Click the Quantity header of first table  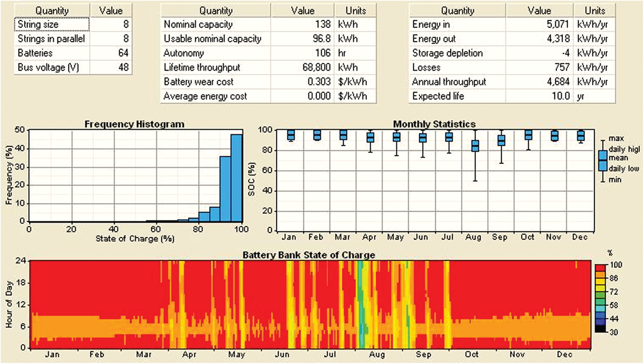(x=52, y=10)
